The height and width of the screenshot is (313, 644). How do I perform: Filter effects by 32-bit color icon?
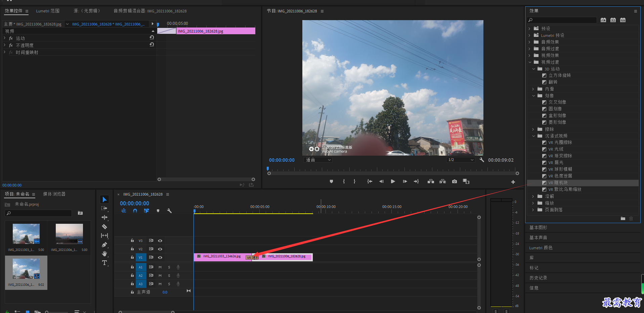tap(613, 20)
